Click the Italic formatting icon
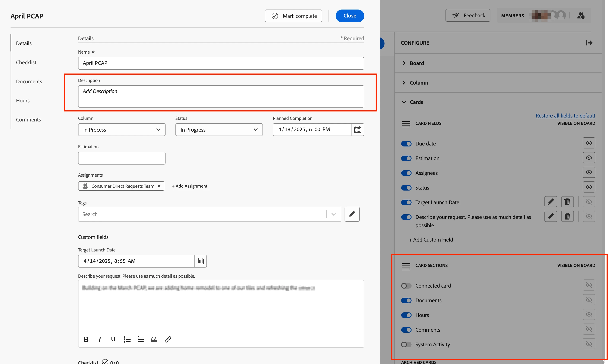616x364 pixels. pyautogui.click(x=100, y=339)
